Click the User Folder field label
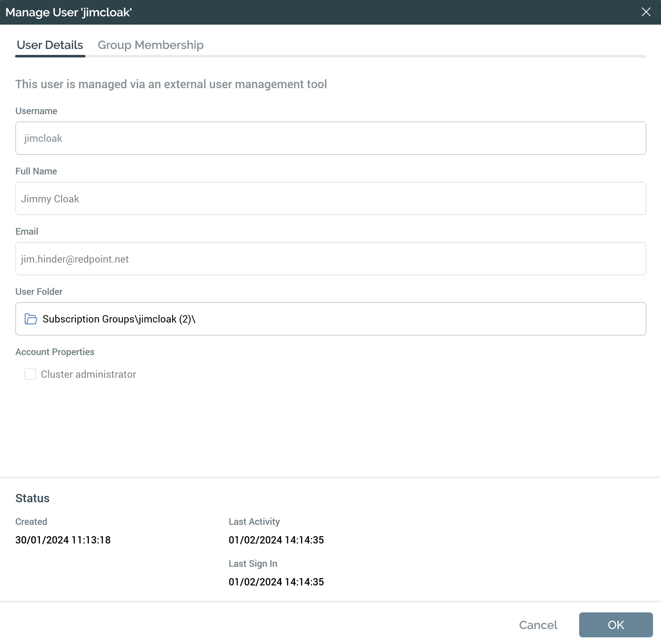Image resolution: width=661 pixels, height=644 pixels. (x=39, y=292)
